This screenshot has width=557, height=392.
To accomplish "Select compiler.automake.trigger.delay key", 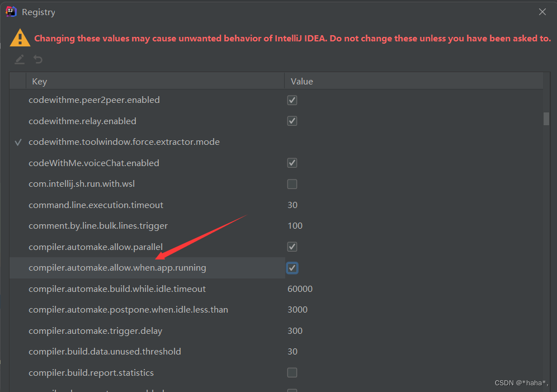I will click(x=96, y=330).
